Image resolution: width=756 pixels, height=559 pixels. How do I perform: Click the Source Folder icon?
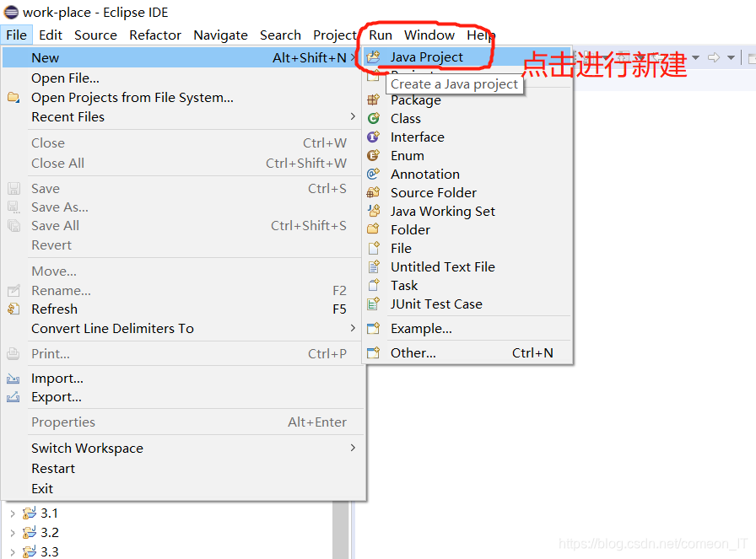click(373, 193)
